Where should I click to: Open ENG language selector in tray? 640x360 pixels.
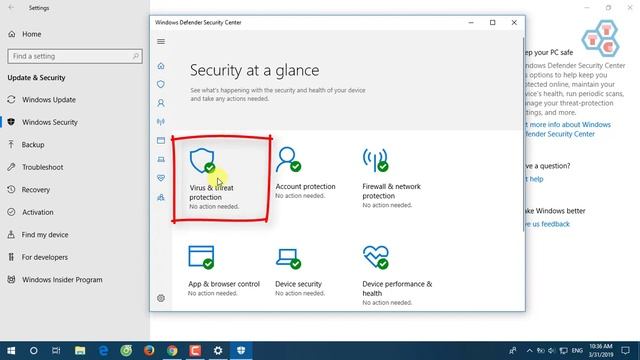[x=577, y=351]
